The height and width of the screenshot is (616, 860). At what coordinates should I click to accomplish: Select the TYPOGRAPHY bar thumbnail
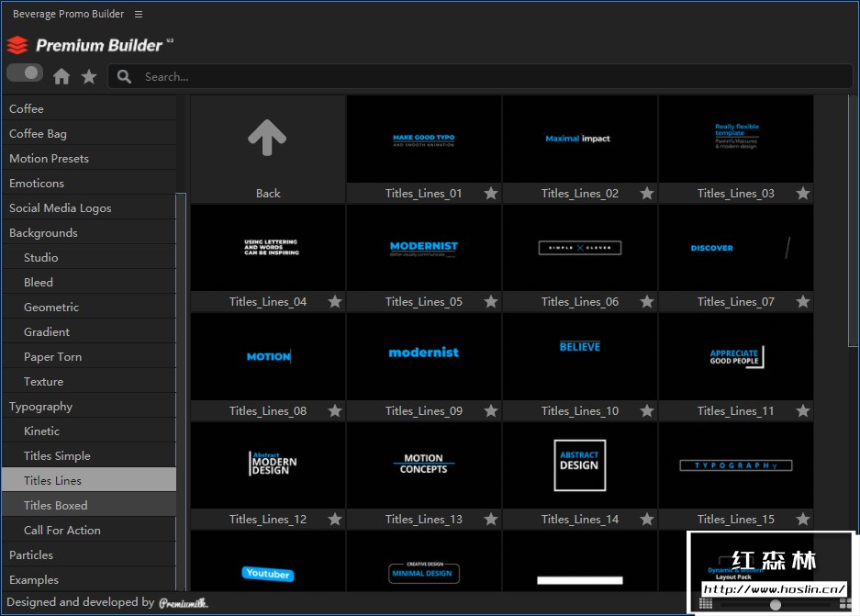[736, 465]
